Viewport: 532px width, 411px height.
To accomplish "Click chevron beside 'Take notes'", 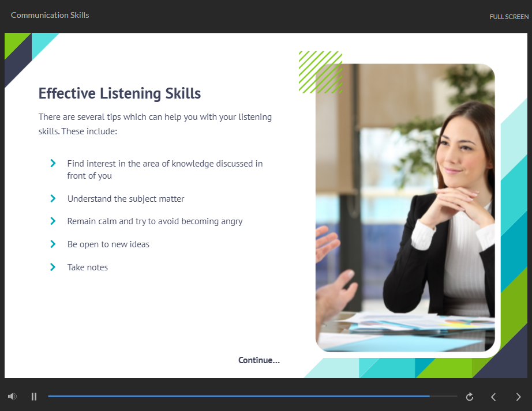I will pos(53,267).
